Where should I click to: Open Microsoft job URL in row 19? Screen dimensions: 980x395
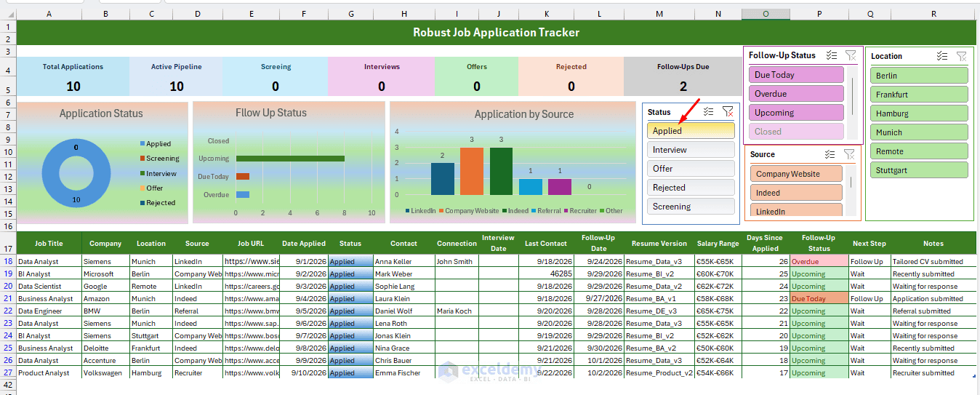pyautogui.click(x=252, y=274)
